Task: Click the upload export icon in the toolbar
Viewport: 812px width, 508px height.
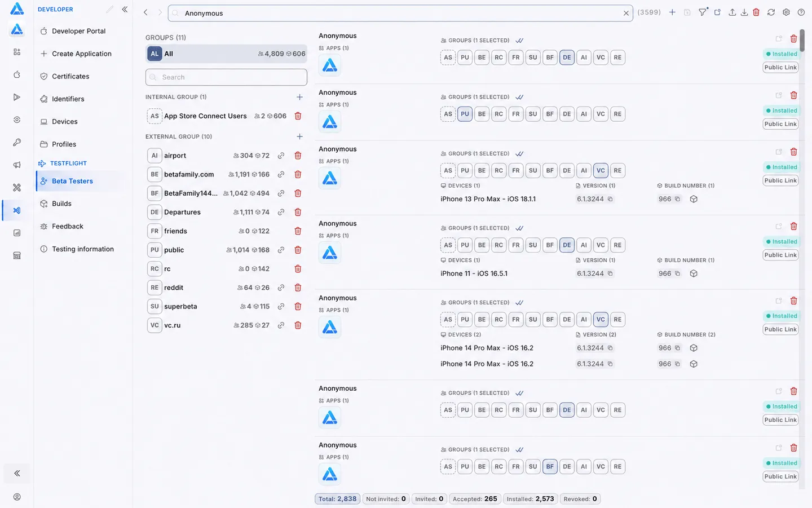Action: click(x=732, y=12)
